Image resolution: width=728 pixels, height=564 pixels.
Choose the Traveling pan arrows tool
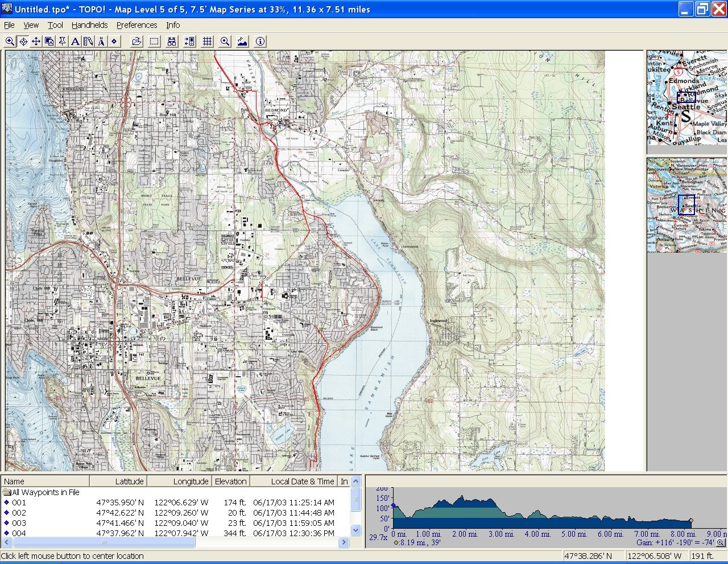click(36, 42)
